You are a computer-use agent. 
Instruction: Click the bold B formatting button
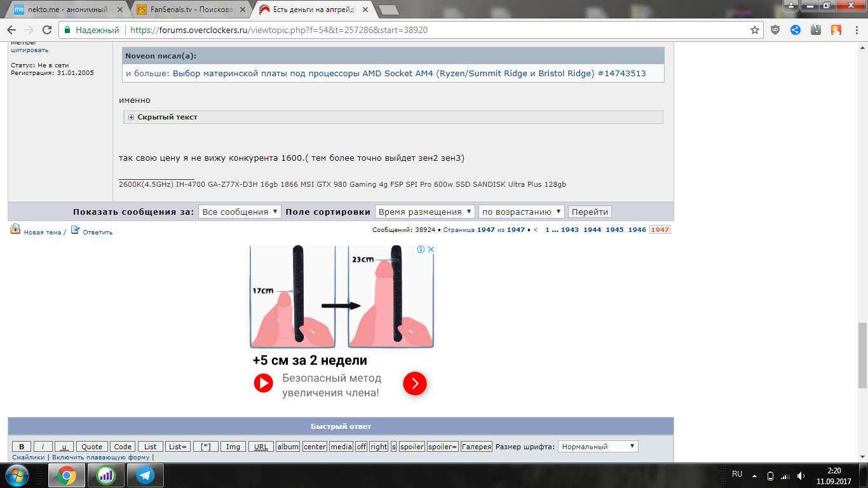click(x=22, y=447)
